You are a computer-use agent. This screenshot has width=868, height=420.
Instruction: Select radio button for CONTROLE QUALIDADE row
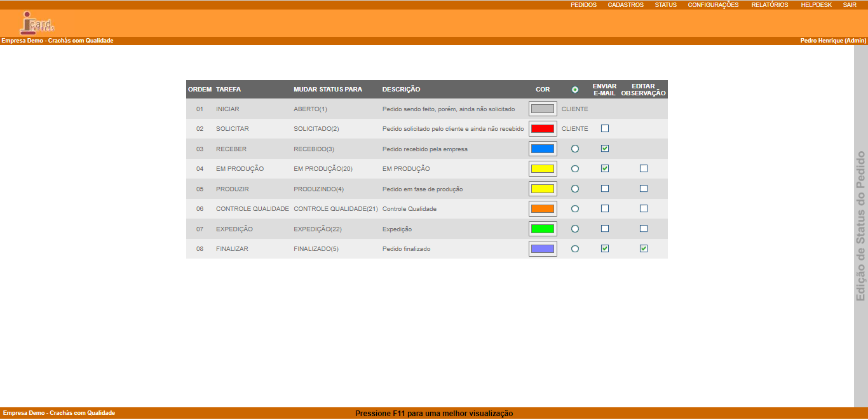click(x=575, y=208)
